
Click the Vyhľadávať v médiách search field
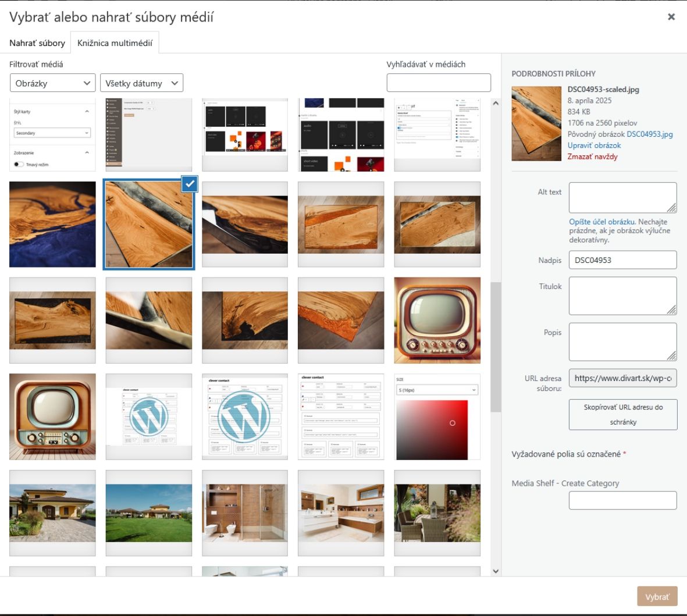pyautogui.click(x=439, y=83)
